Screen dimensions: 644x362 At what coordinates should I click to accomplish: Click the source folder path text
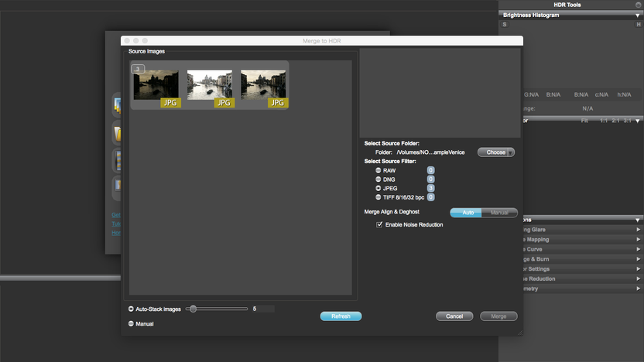pos(430,152)
